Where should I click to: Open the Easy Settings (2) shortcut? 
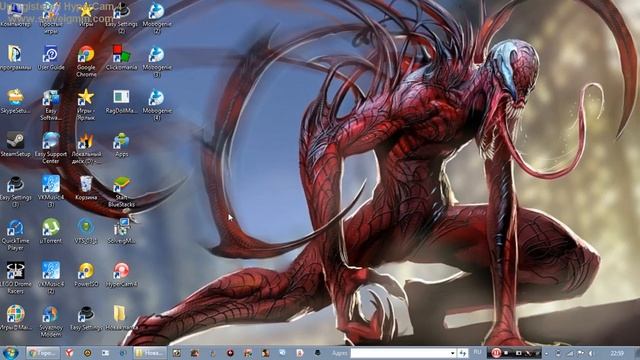coord(121,17)
